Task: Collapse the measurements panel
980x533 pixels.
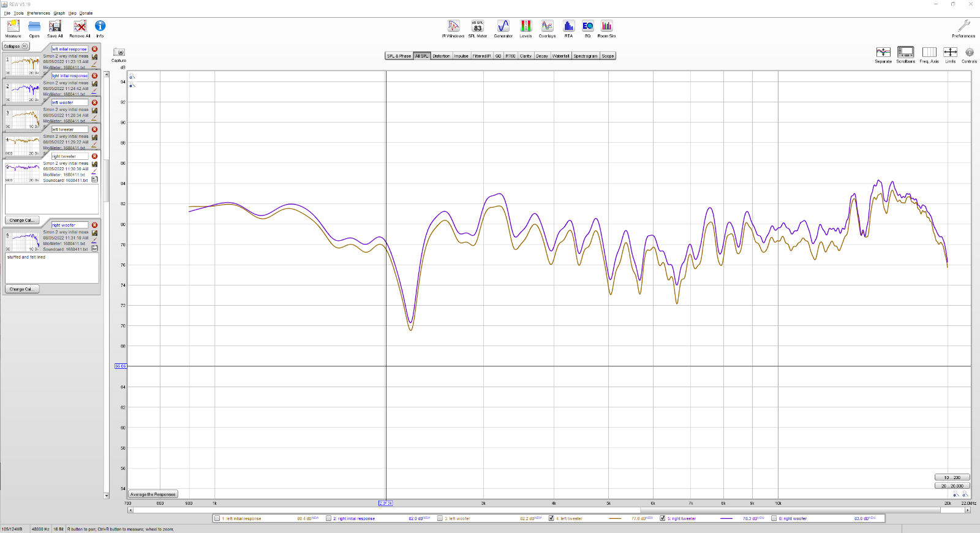Action: coord(16,46)
